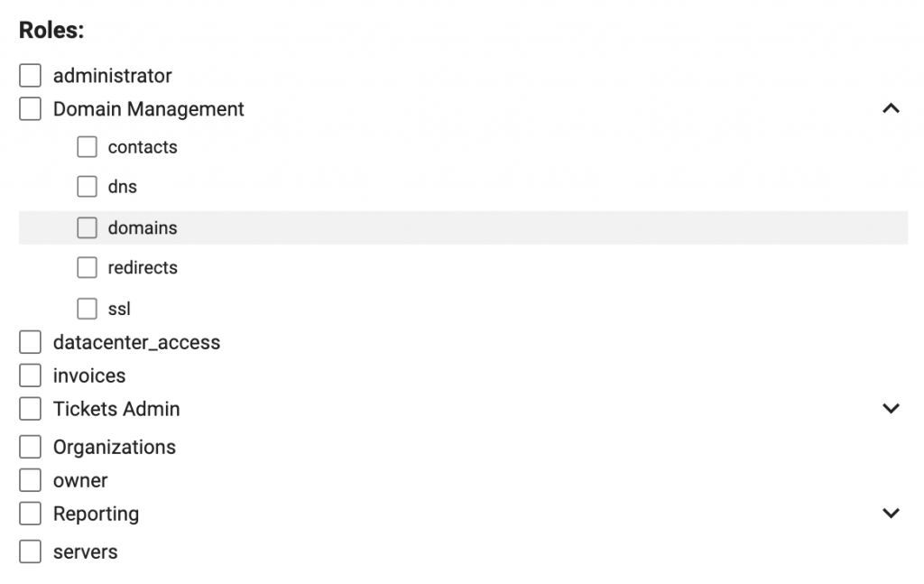Enable the Domain Management role checkbox
Viewport: 924px width, 584px height.
pyautogui.click(x=30, y=109)
